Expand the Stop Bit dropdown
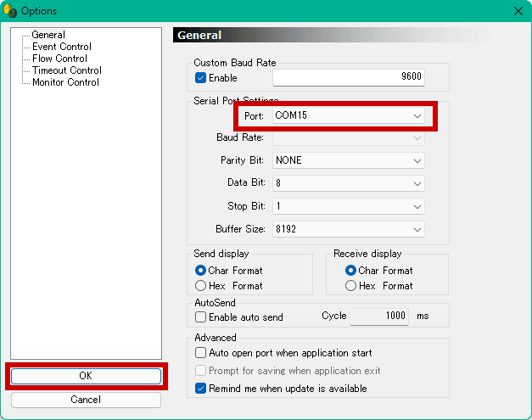The height and width of the screenshot is (420, 532). coord(348,206)
